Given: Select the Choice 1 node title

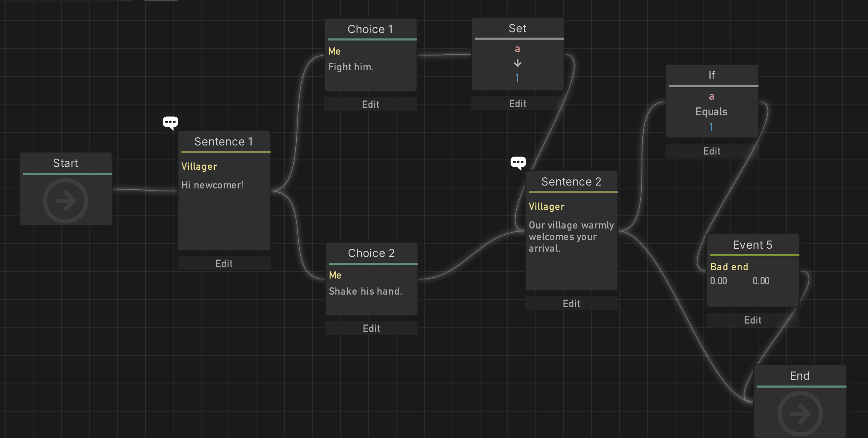Looking at the screenshot, I should coord(370,29).
